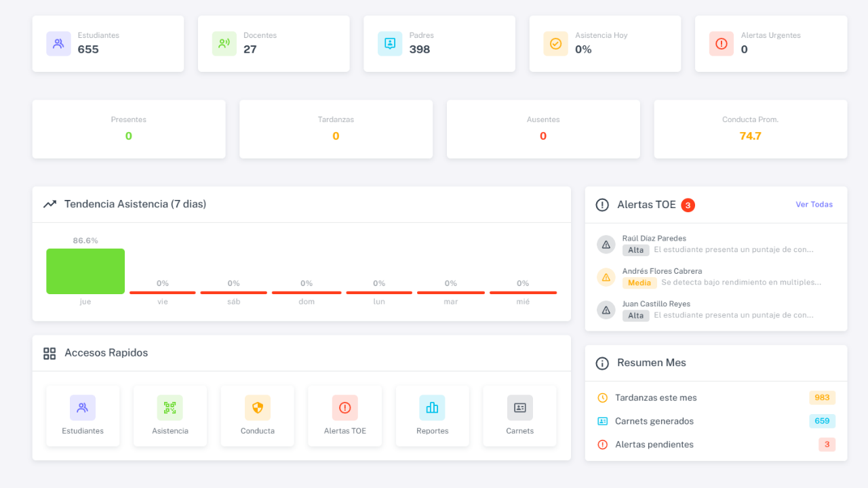Click the 983 tardanzas badge
Viewport: 868px width, 488px height.
(822, 398)
